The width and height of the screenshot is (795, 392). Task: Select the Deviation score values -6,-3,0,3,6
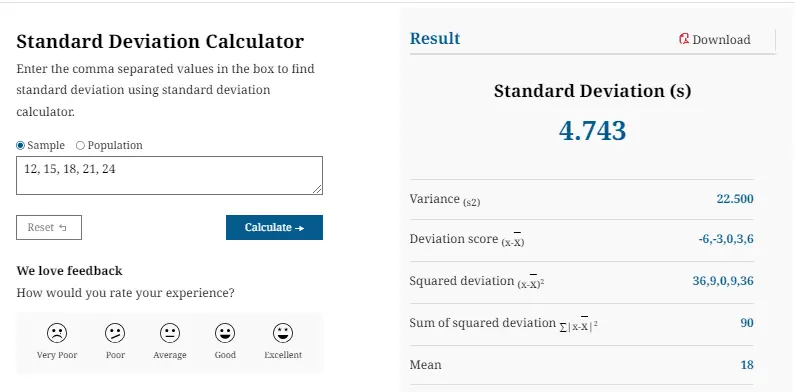pyautogui.click(x=726, y=239)
